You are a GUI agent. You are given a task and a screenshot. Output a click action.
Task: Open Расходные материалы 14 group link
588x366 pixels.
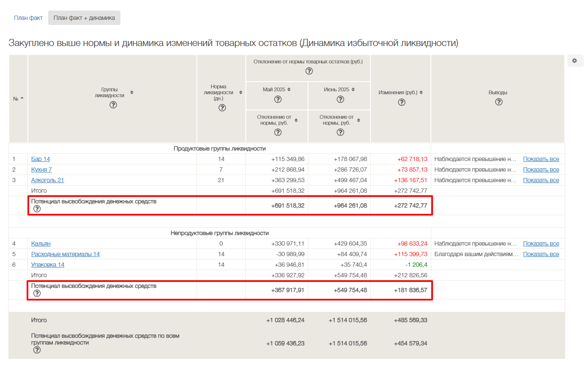[x=65, y=254]
